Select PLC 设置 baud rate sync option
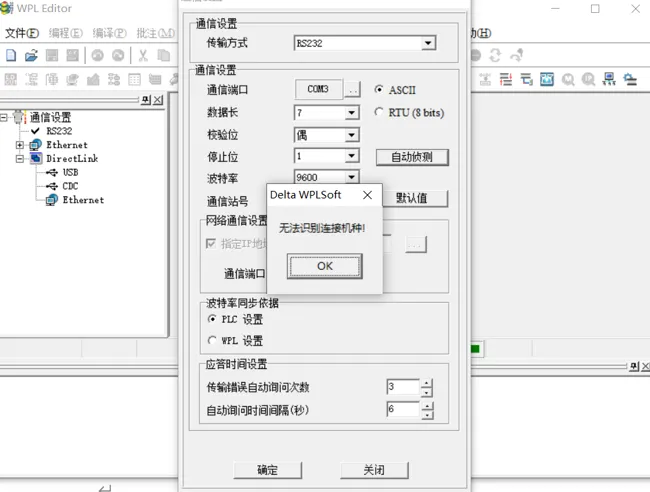The height and width of the screenshot is (492, 650). 212,319
